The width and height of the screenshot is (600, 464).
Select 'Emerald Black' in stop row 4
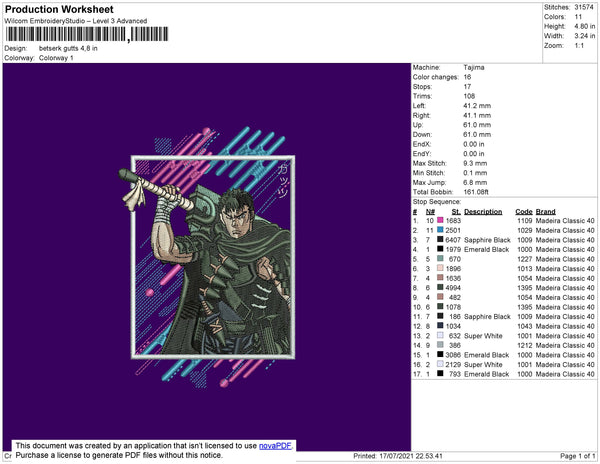coord(486,249)
